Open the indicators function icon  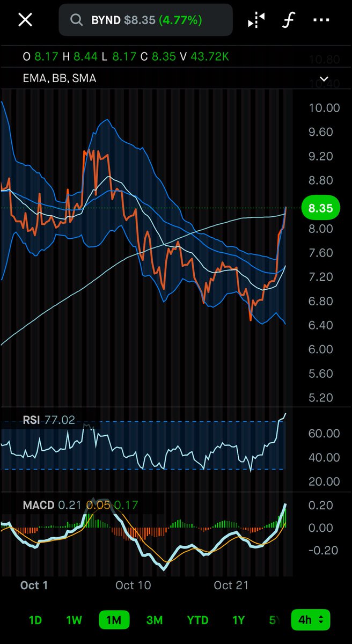pyautogui.click(x=289, y=20)
